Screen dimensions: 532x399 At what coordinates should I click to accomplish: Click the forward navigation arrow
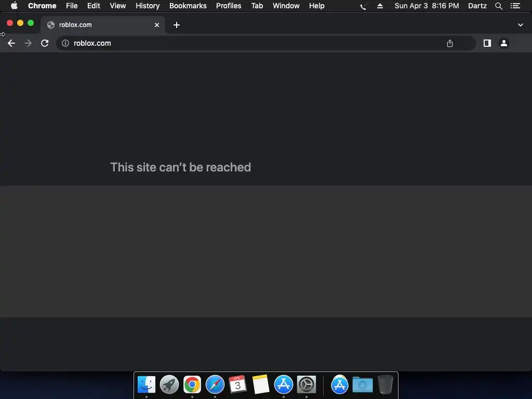click(28, 43)
